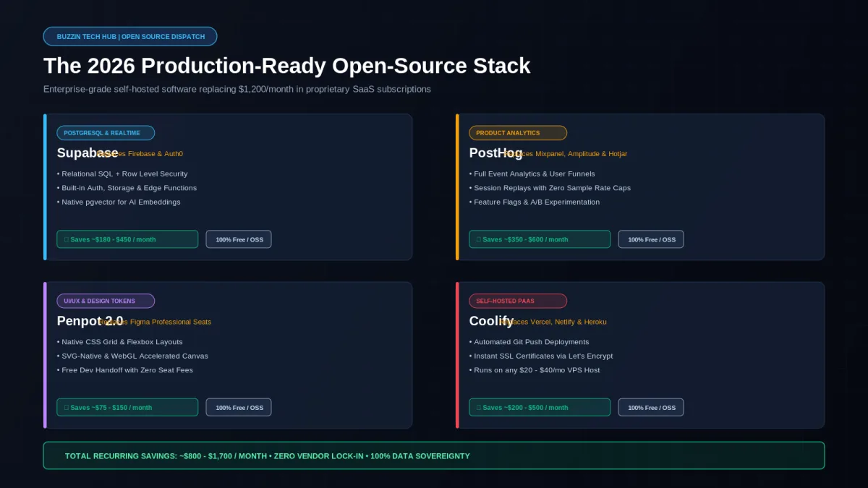This screenshot has height=488, width=868.
Task: Click the UI/UX & Design Tokens tag
Action: (106, 301)
